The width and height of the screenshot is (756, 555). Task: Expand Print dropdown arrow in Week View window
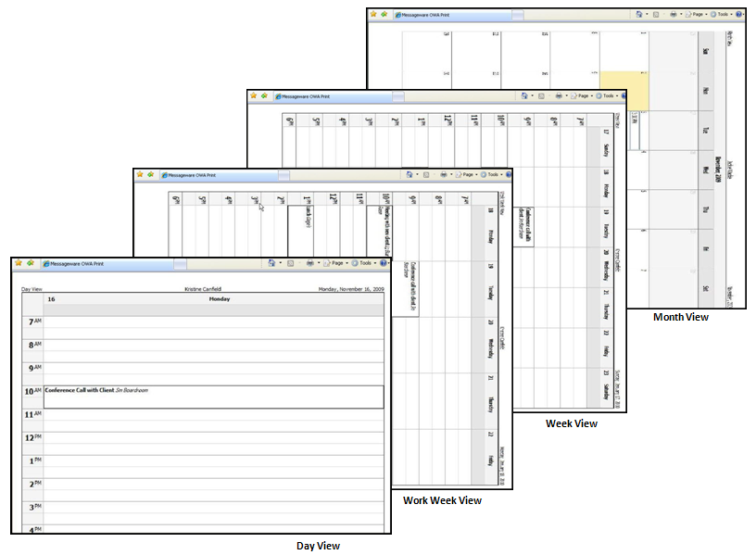pyautogui.click(x=566, y=96)
